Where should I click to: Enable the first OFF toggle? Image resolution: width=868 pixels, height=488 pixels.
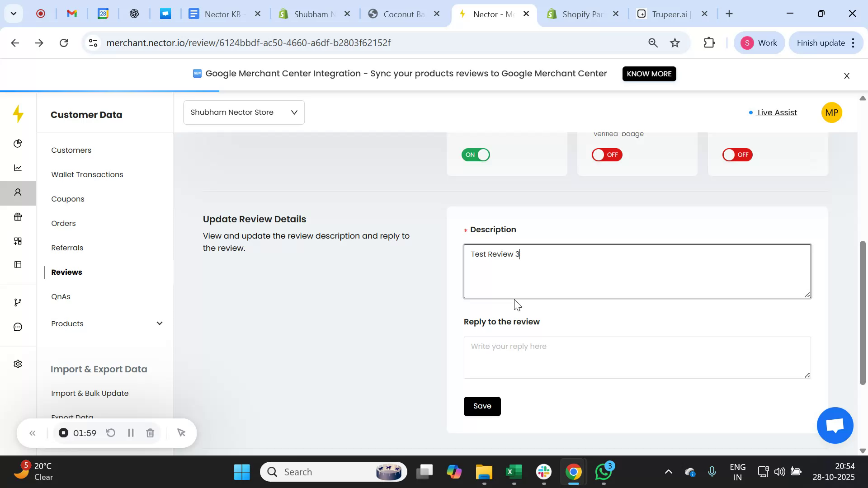click(607, 155)
